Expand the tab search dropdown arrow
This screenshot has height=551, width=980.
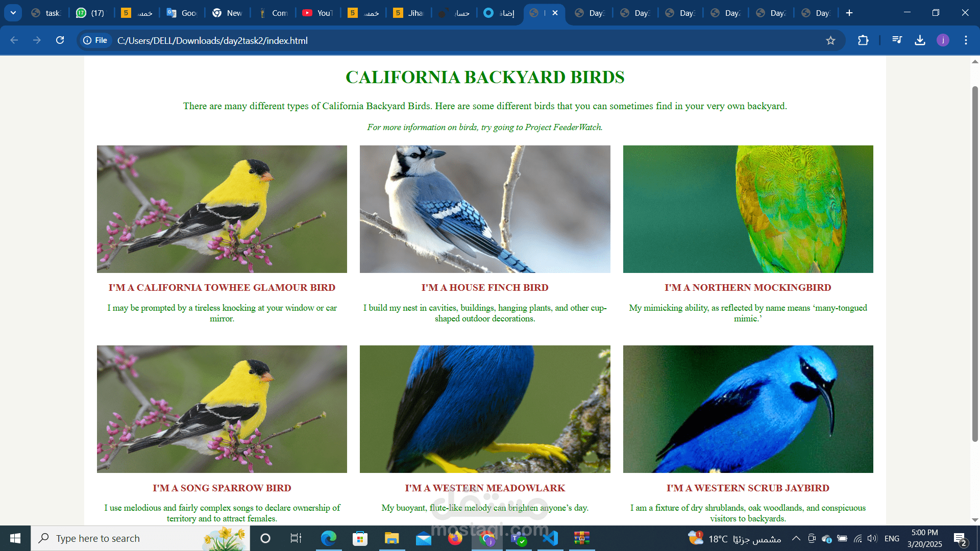coord(13,13)
